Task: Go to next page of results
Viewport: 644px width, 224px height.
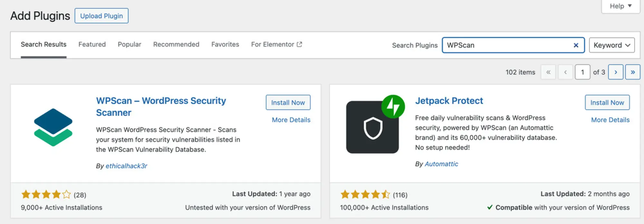Action: 615,72
